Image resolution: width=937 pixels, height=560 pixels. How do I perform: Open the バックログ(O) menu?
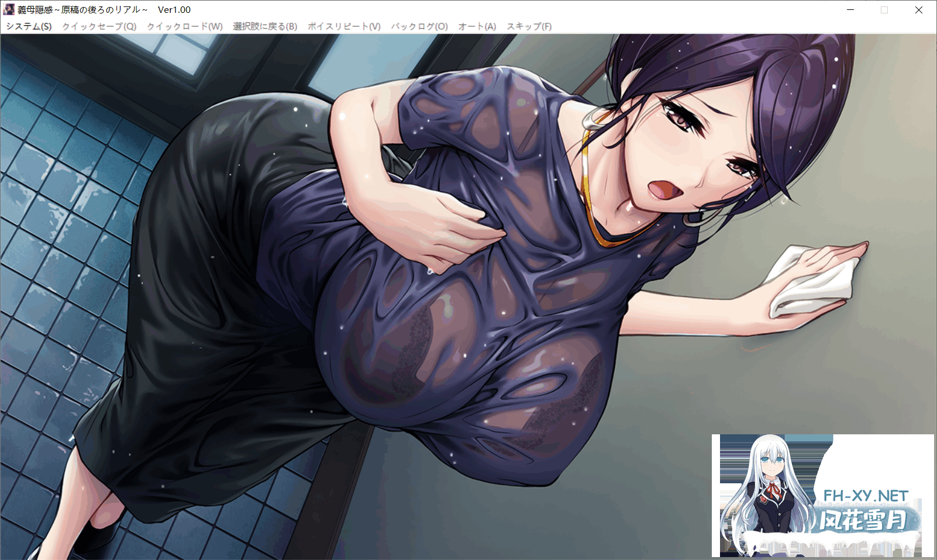coord(419,26)
